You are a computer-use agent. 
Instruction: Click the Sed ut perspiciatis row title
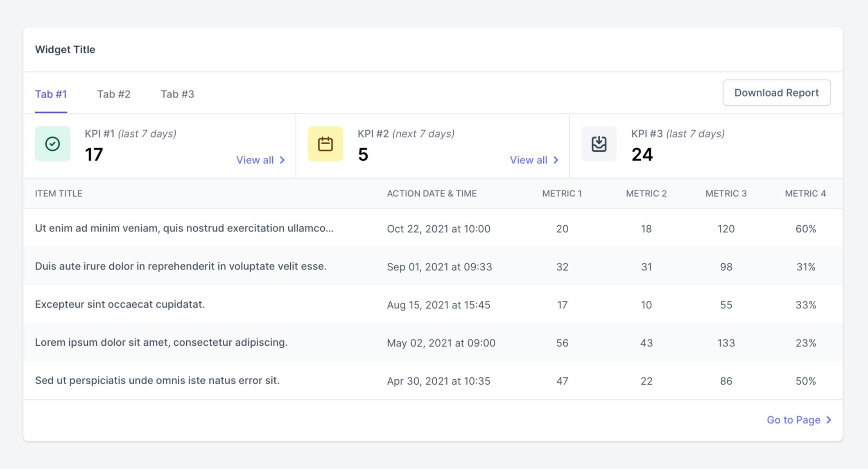[x=157, y=381]
